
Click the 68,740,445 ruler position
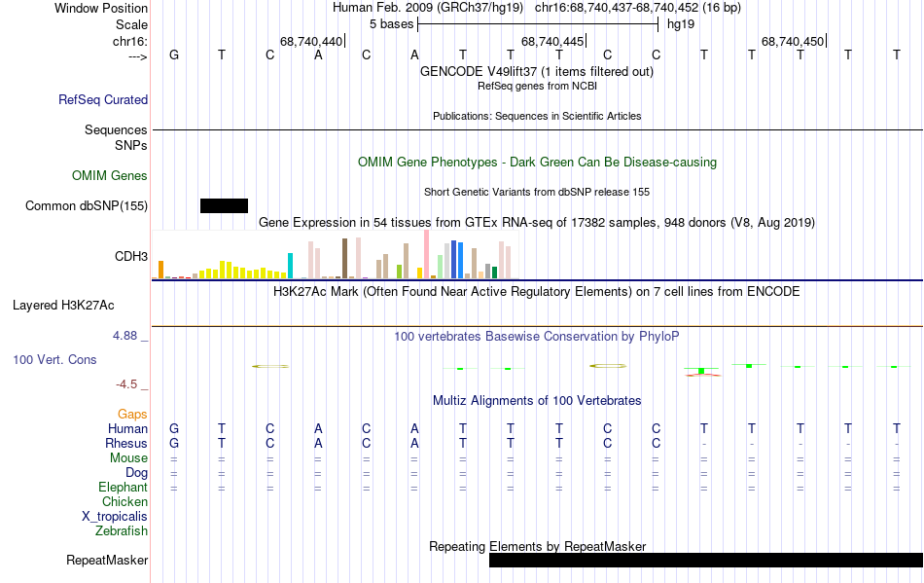[x=552, y=41]
